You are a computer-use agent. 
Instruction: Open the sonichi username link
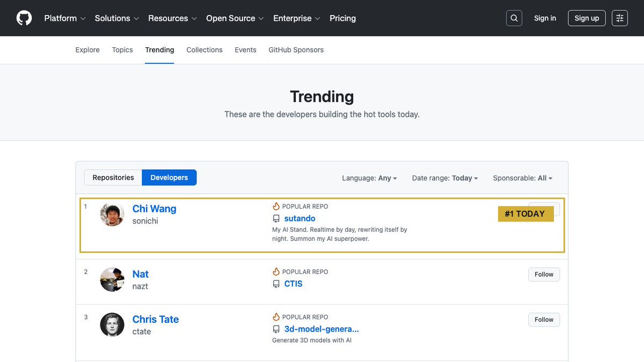click(x=145, y=221)
